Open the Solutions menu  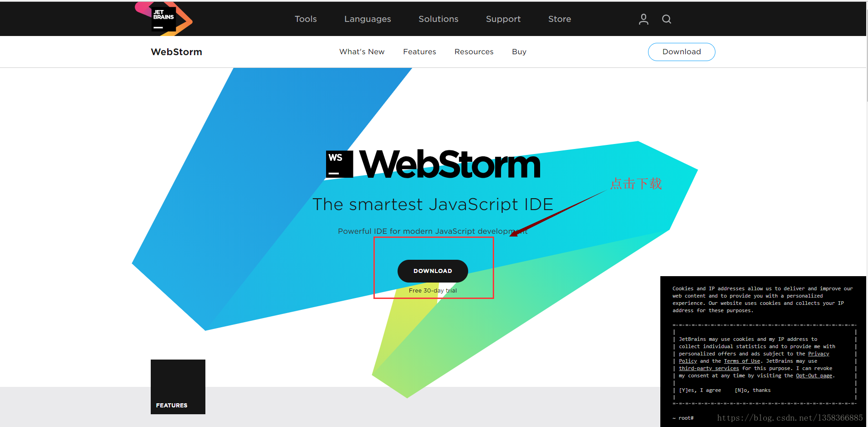click(439, 19)
